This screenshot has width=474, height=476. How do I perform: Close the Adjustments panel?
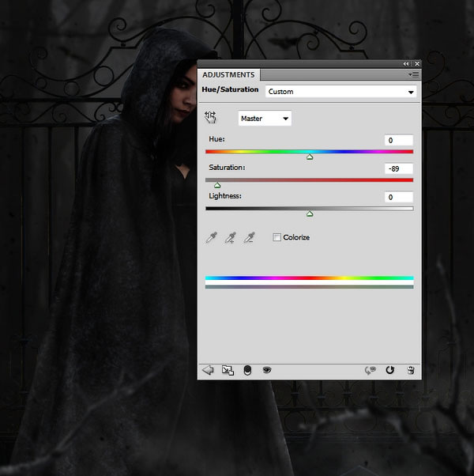coord(417,63)
